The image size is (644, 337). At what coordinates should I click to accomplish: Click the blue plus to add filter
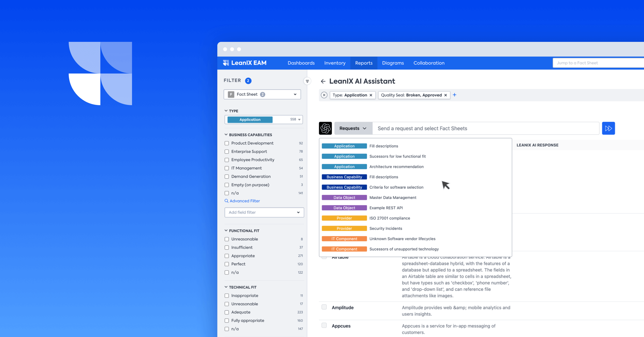pos(455,95)
